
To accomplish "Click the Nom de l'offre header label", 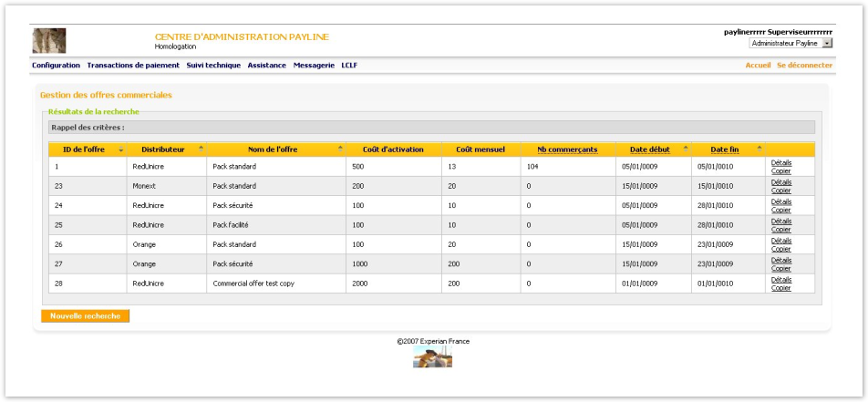I will click(273, 149).
